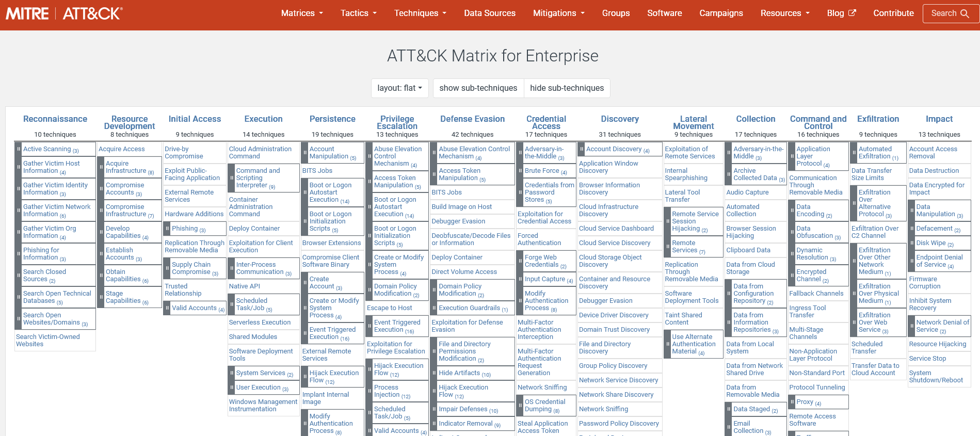Viewport: 980px width, 436px height.
Task: Open the Command and Control header
Action: pos(818,123)
